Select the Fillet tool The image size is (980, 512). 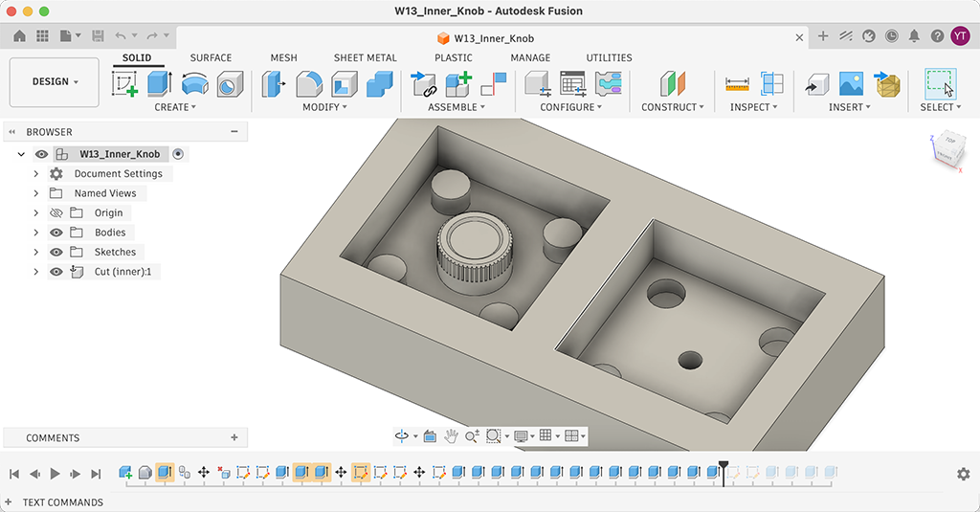309,84
